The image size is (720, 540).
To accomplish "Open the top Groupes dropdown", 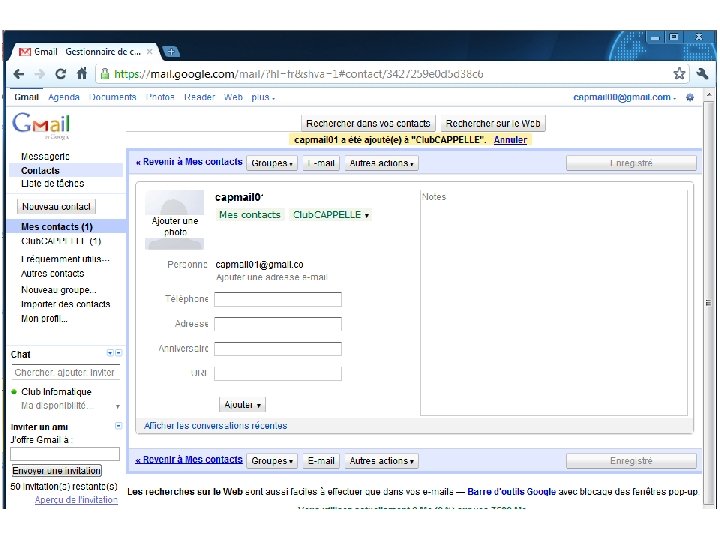I will click(x=272, y=163).
